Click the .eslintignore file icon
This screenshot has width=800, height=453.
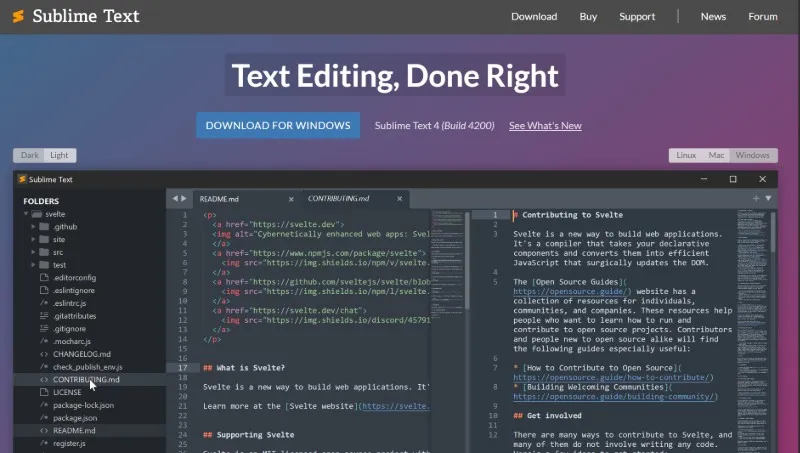(44, 290)
